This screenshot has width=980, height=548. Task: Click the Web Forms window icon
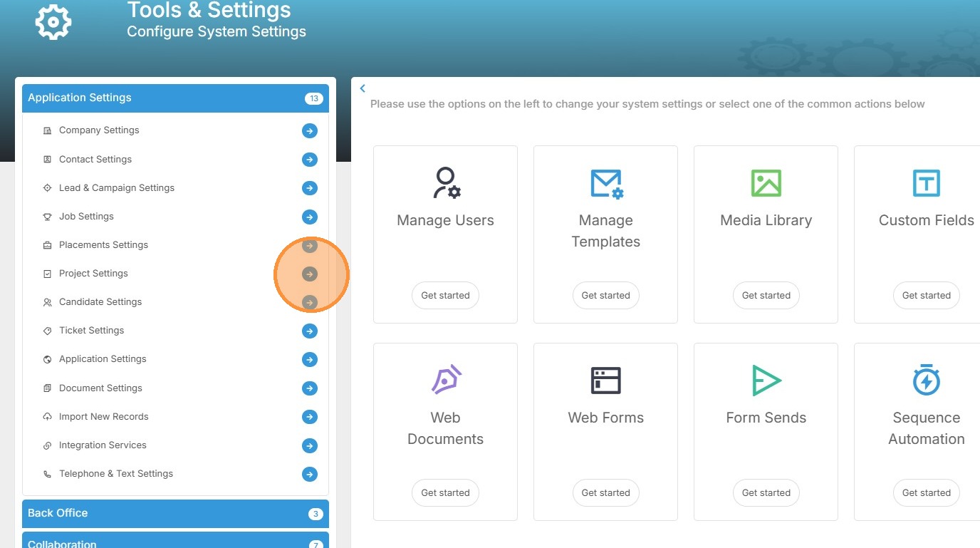[x=606, y=381]
